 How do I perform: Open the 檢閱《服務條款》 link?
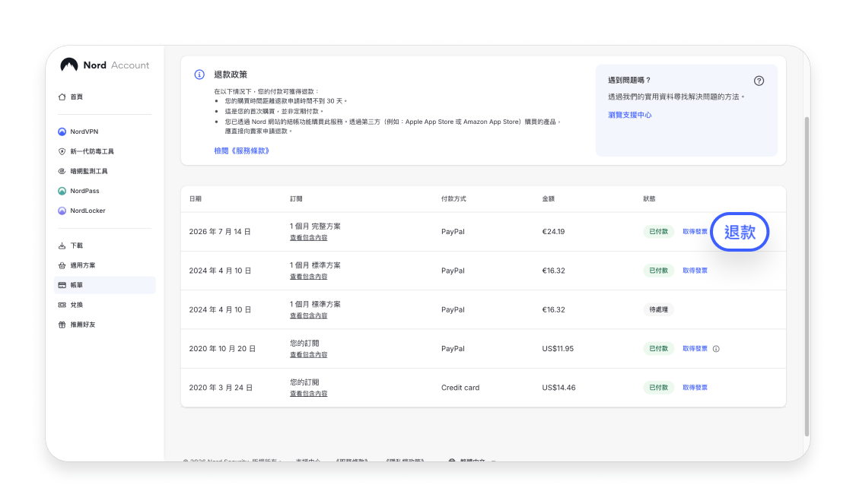coord(241,151)
